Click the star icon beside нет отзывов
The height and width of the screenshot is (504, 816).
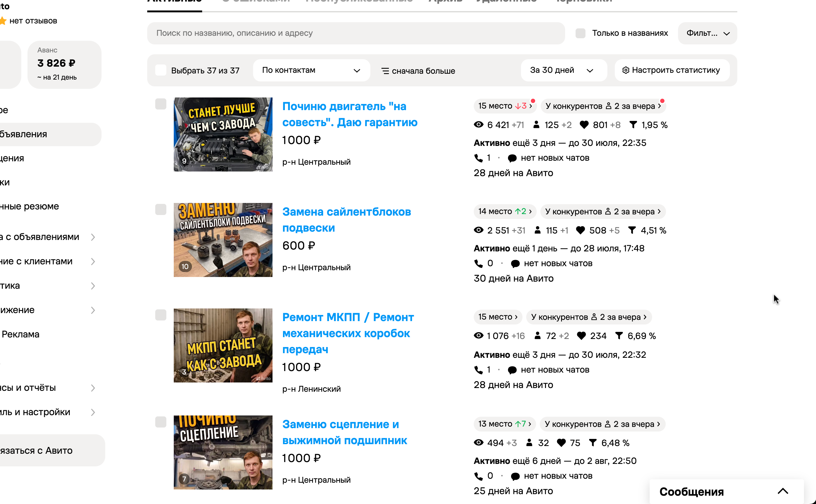[3, 21]
